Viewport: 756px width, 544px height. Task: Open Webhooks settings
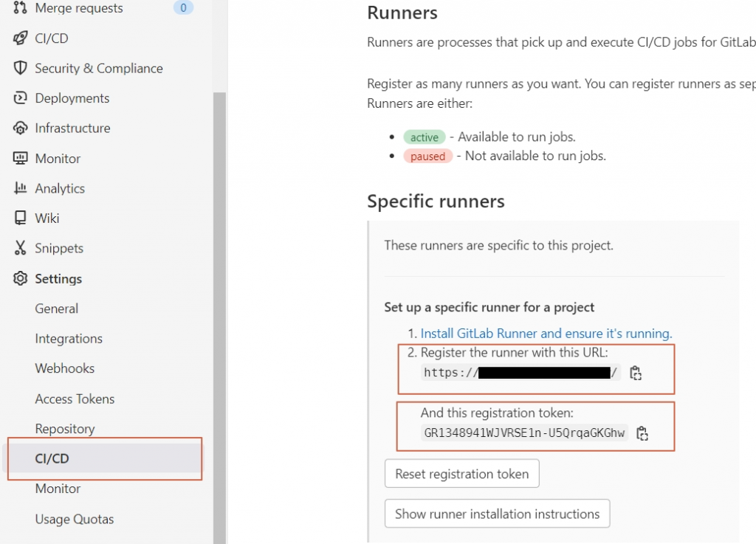pyautogui.click(x=65, y=368)
